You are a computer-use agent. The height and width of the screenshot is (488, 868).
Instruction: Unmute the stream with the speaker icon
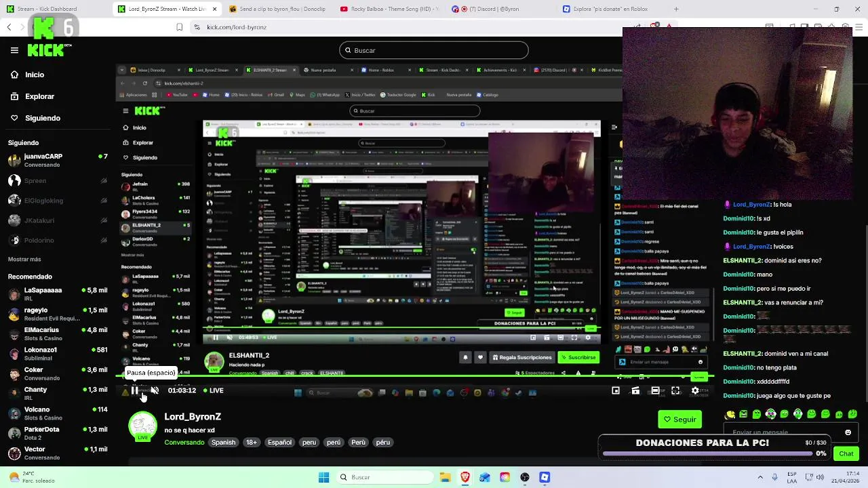coord(155,390)
